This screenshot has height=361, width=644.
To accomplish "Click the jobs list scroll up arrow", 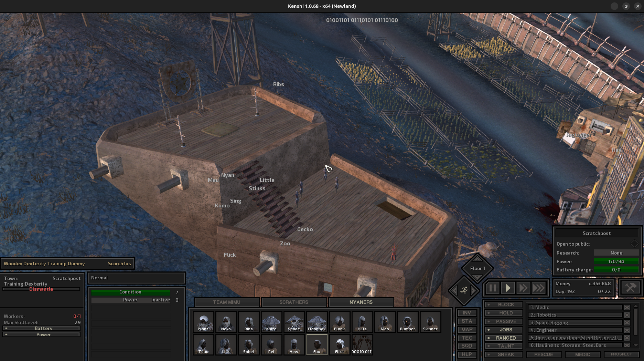I will [x=636, y=306].
